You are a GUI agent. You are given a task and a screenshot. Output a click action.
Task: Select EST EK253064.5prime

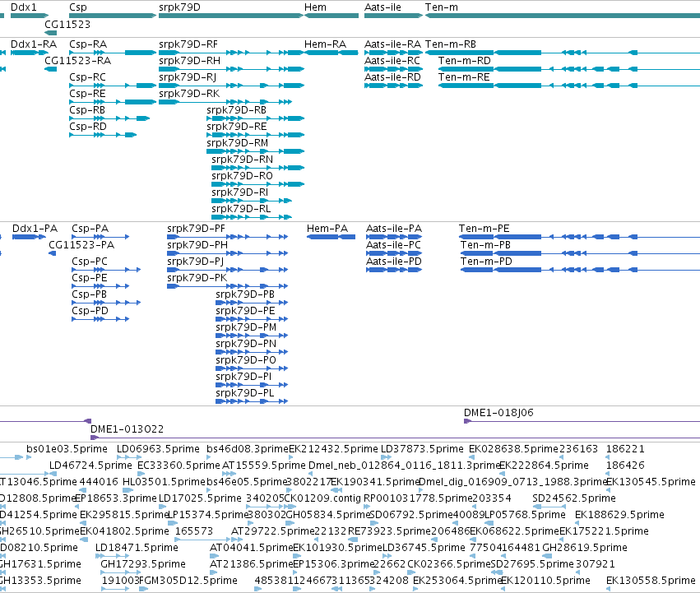click(x=457, y=581)
